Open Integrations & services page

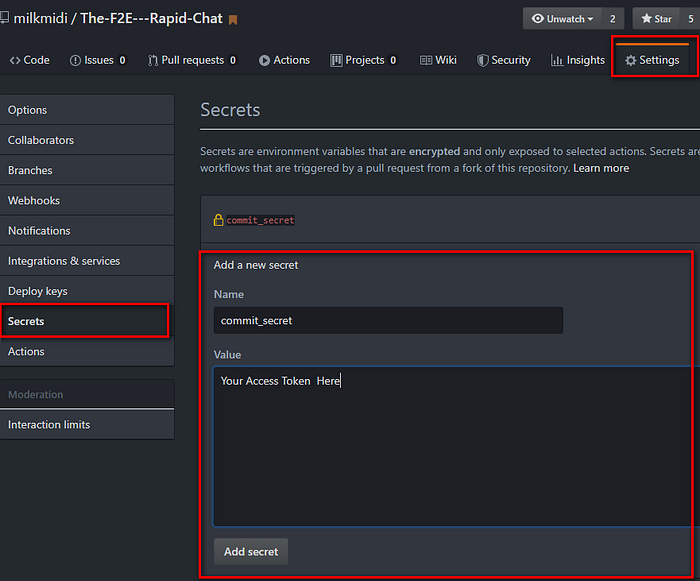point(87,261)
